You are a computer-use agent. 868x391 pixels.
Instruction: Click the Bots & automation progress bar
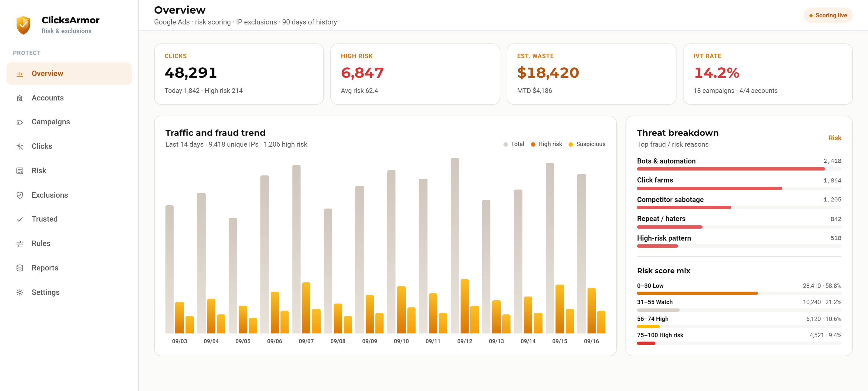point(739,169)
